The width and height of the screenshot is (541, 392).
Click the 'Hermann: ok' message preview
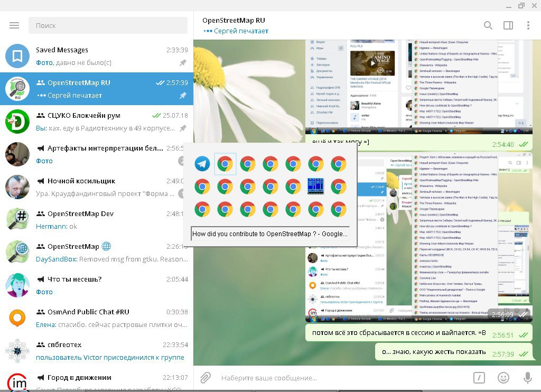click(56, 226)
